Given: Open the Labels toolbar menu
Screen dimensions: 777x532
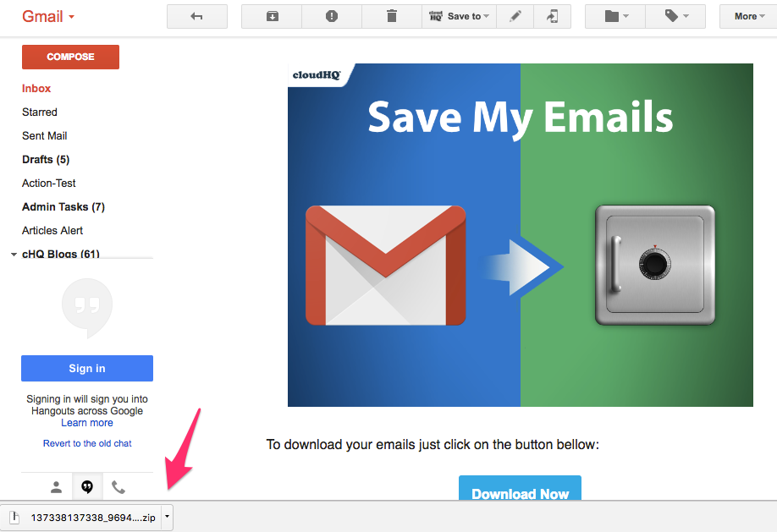Looking at the screenshot, I should (x=675, y=16).
